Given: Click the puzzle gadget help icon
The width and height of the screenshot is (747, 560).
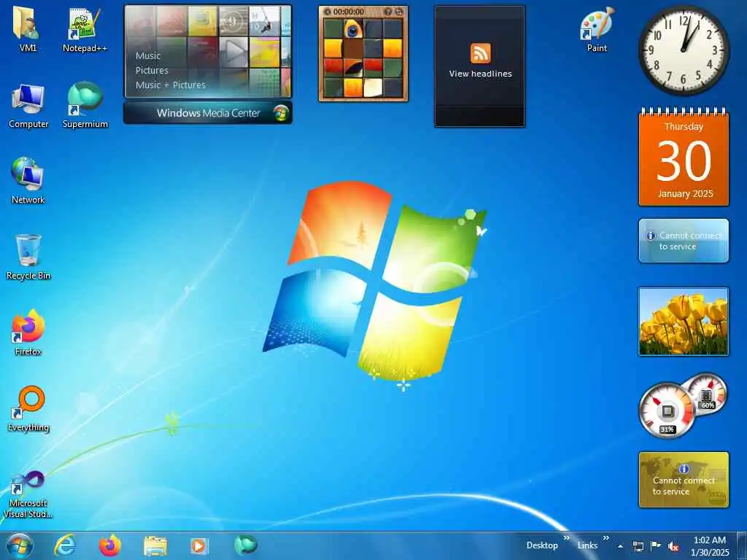Looking at the screenshot, I should pyautogui.click(x=388, y=12).
